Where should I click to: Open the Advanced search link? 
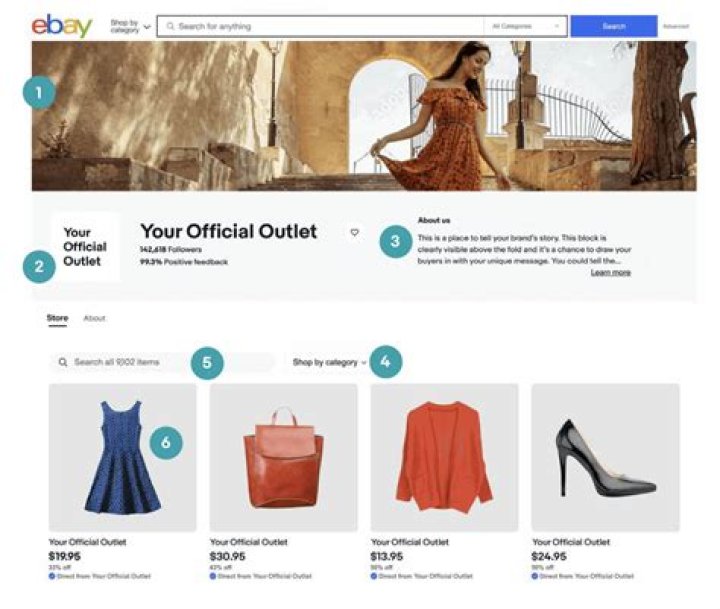(x=676, y=26)
